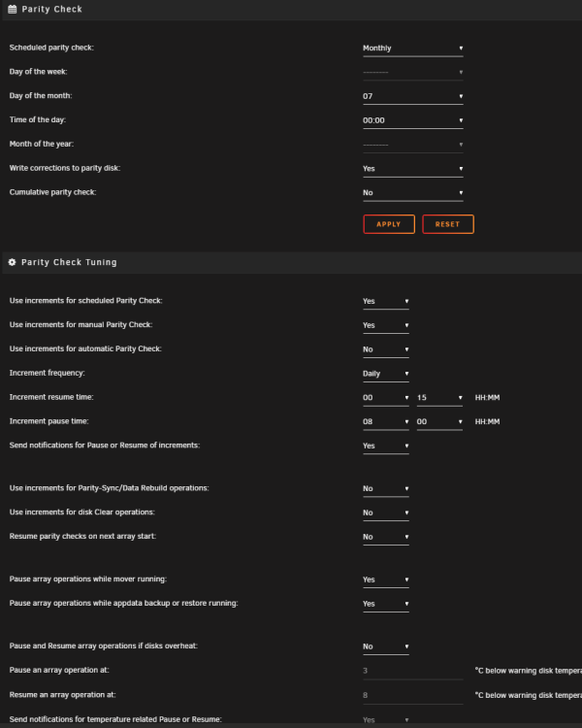Click HH:MM text beside Increment pause time
The height and width of the screenshot is (728, 582).
[x=487, y=422]
